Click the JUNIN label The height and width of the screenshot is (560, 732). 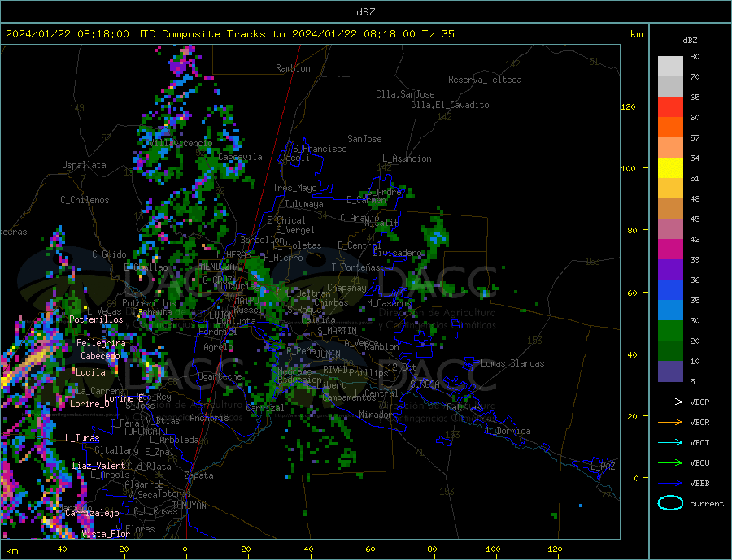click(x=329, y=354)
